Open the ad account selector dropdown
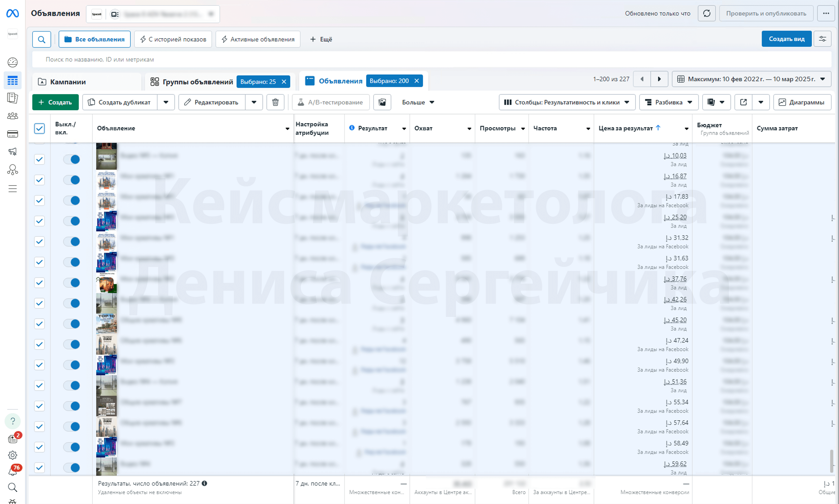The width and height of the screenshot is (839, 504). [153, 14]
